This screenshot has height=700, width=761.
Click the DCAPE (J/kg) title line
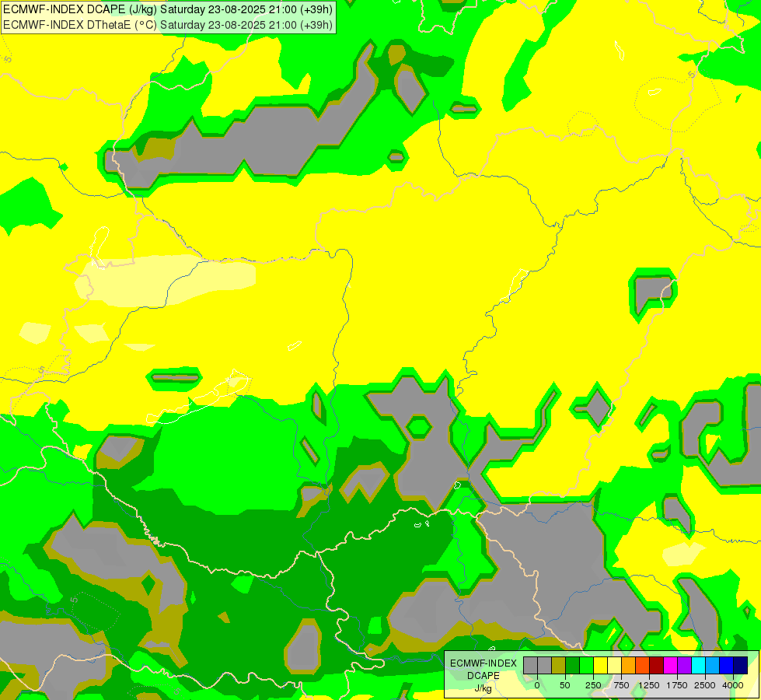click(x=168, y=9)
